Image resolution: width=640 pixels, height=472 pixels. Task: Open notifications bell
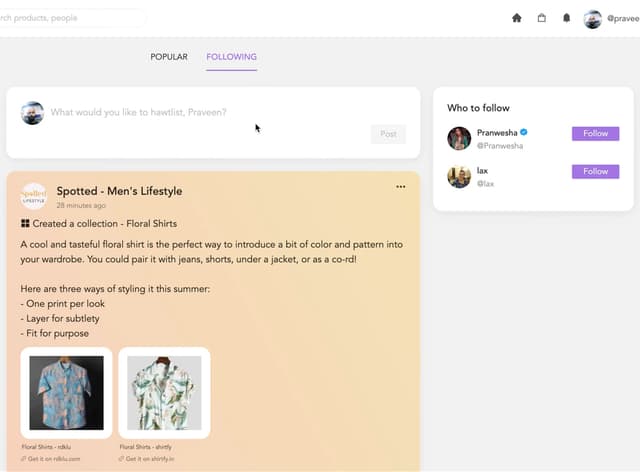click(x=567, y=18)
